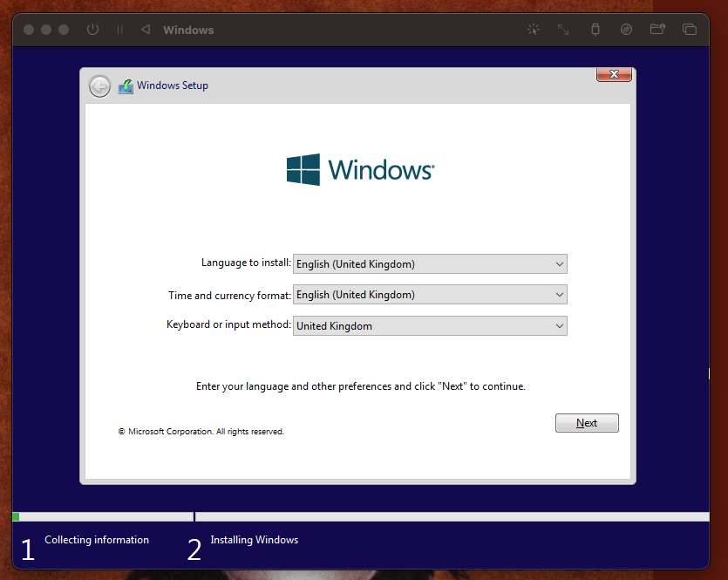Screen dimensions: 728x580
Task: Click the 'Keyboard or input method:' label
Action: tap(228, 324)
